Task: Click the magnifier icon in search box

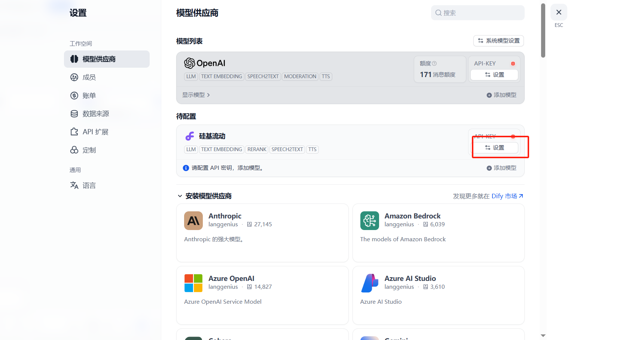Action: [x=438, y=13]
